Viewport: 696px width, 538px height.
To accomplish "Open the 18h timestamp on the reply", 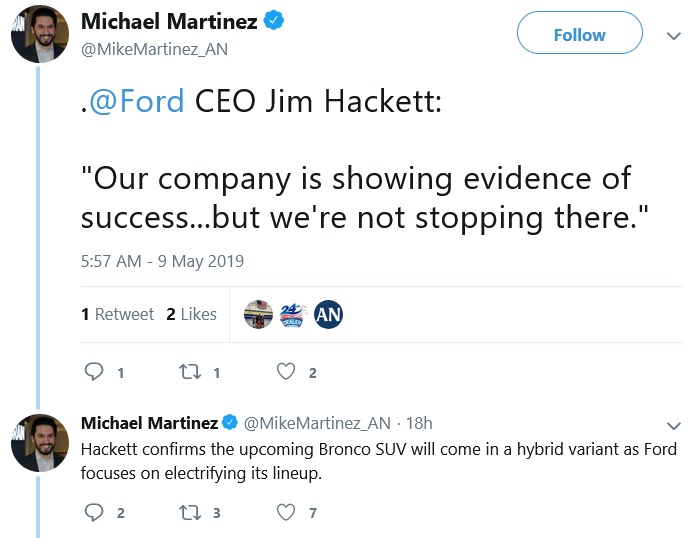I will coord(420,423).
